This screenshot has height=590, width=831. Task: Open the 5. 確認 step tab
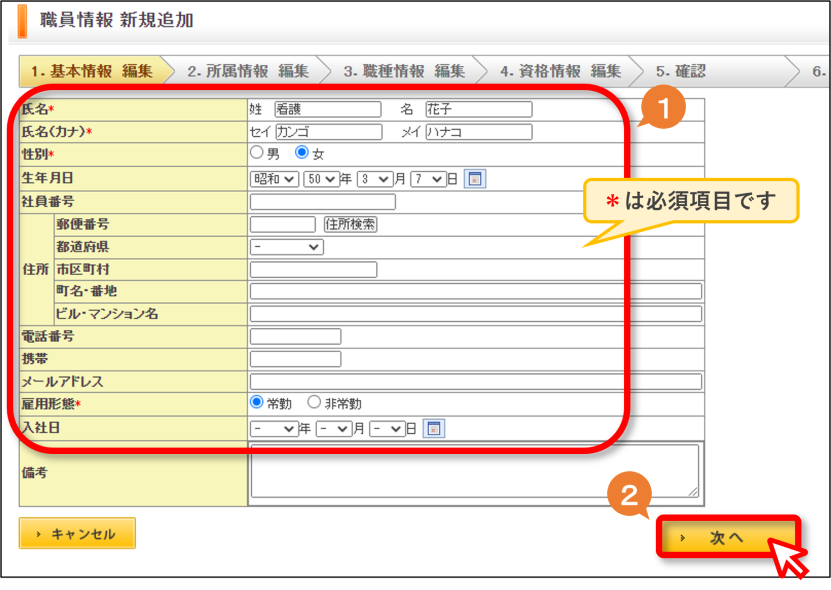click(x=681, y=71)
